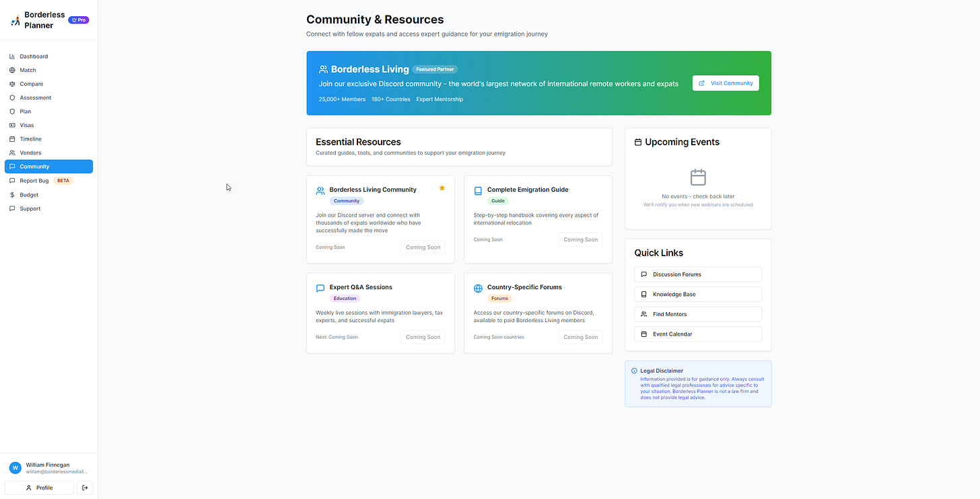Click the William Finnegan user name
The height and width of the screenshot is (499, 980).
pos(48,465)
